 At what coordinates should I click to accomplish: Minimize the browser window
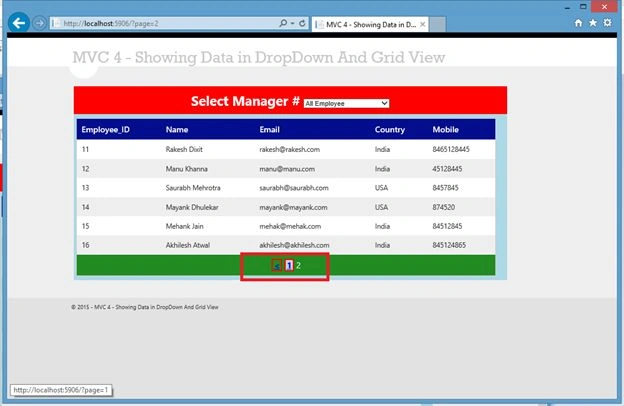point(567,7)
